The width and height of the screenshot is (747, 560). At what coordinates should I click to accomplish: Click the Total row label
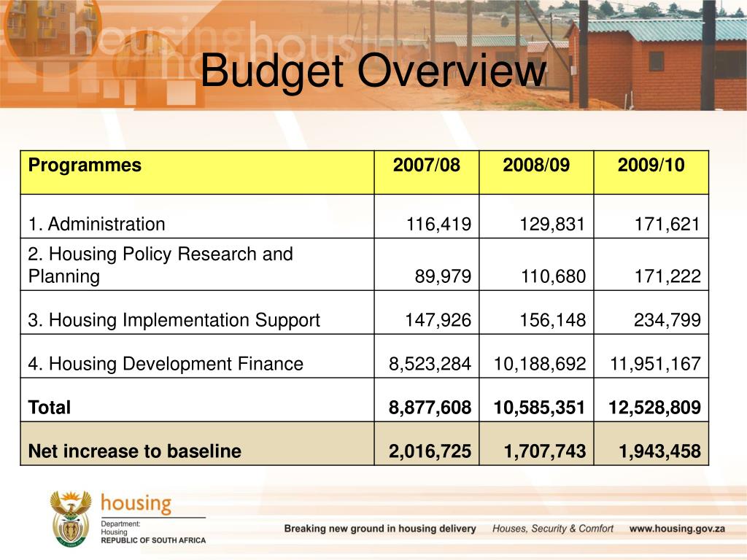click(x=50, y=408)
